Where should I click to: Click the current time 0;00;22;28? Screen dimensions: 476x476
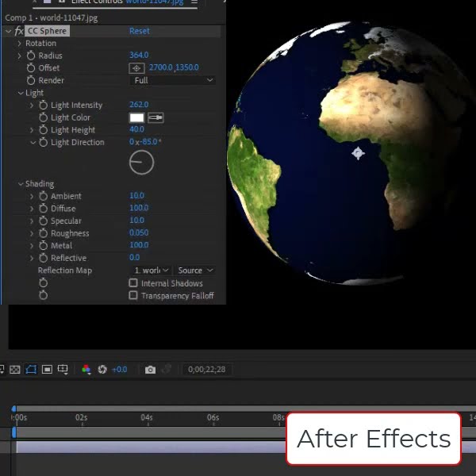[x=206, y=370]
